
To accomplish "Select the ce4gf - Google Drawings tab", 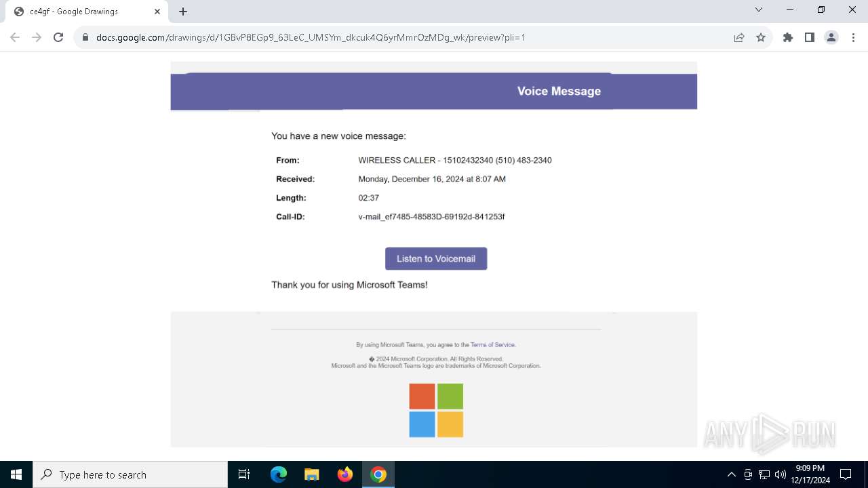I will click(86, 12).
